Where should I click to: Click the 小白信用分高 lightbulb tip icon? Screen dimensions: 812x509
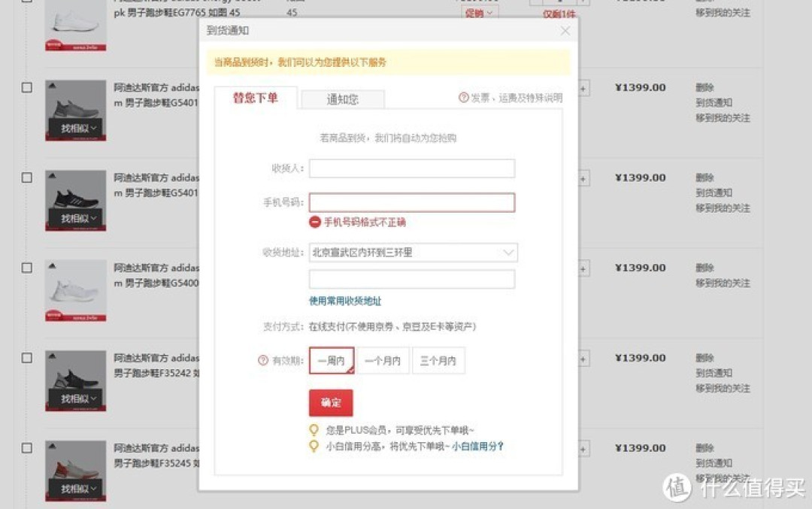314,446
